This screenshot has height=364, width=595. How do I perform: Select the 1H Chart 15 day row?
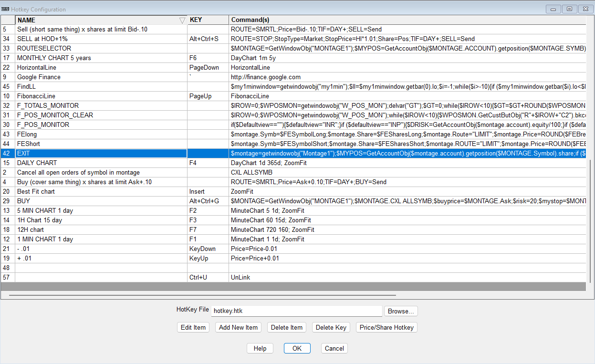pyautogui.click(x=293, y=220)
